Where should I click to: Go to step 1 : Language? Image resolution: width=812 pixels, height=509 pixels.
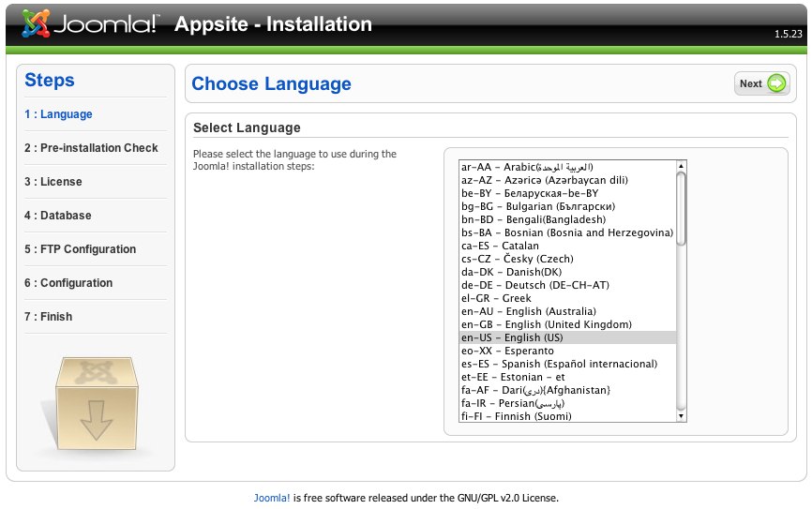tap(58, 114)
